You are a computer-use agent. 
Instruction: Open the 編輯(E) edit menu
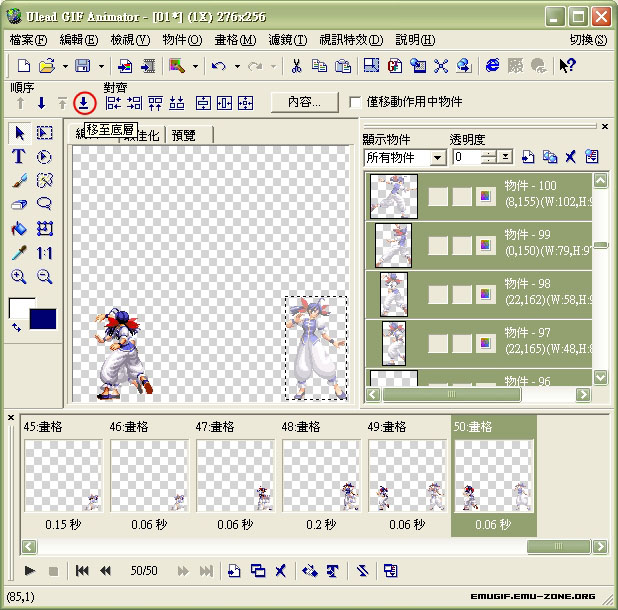tap(78, 40)
